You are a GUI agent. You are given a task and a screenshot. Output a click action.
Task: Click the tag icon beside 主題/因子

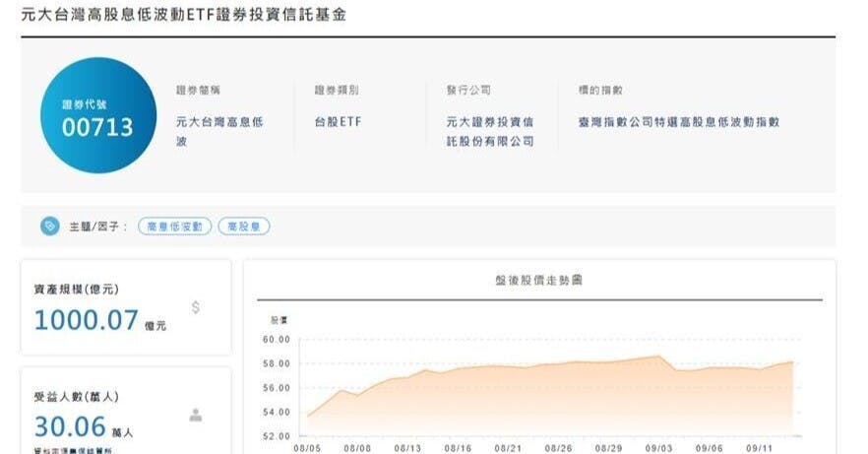coord(49,227)
